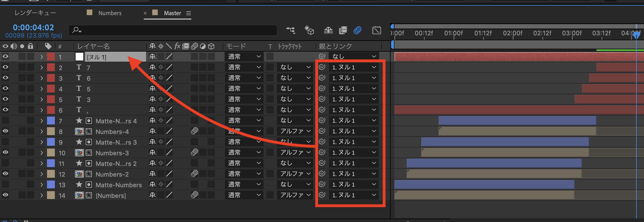Toggle the T preserve transparency column header

pyautogui.click(x=270, y=46)
